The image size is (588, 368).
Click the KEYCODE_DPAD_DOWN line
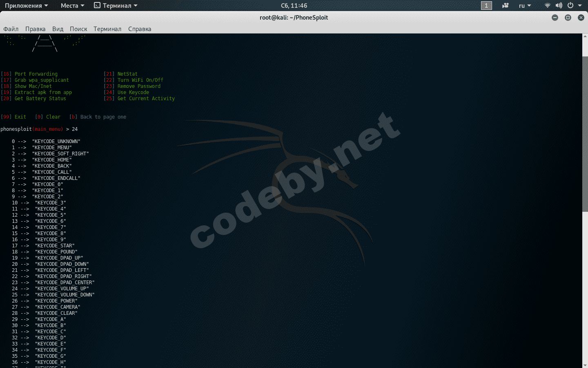pos(50,264)
